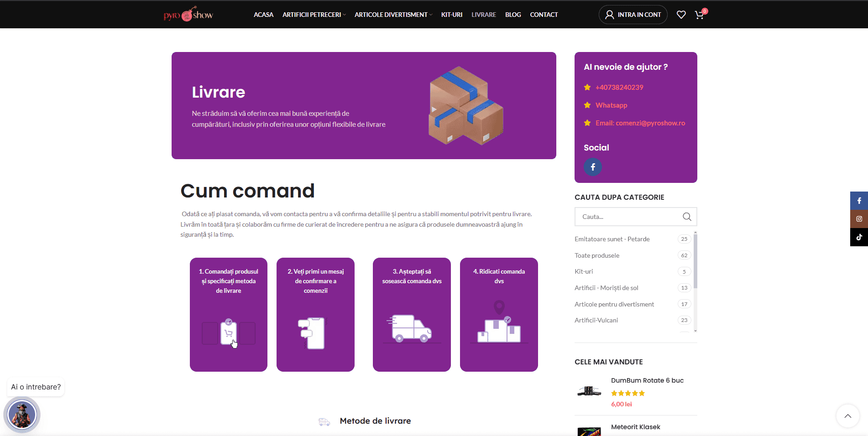
Task: Click the Cauta search field
Action: [630, 217]
